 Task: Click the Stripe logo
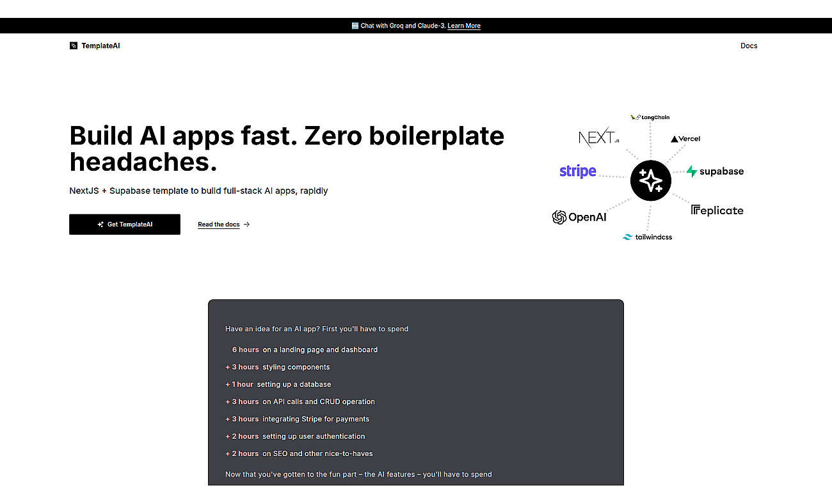(x=578, y=171)
